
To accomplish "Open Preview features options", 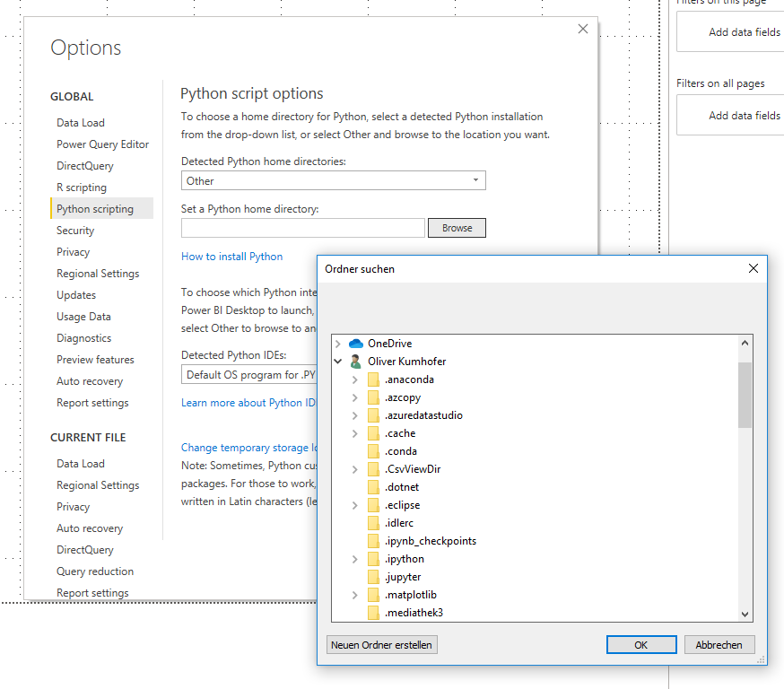I will tap(95, 359).
